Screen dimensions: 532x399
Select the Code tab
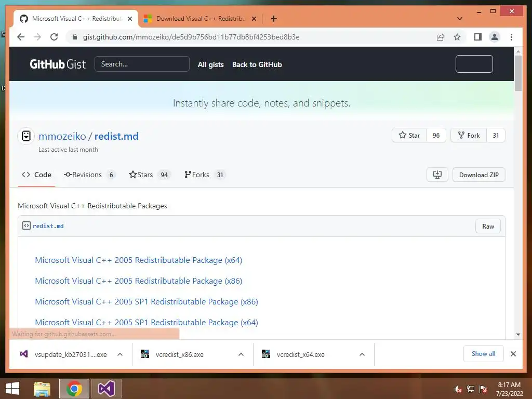click(x=37, y=175)
